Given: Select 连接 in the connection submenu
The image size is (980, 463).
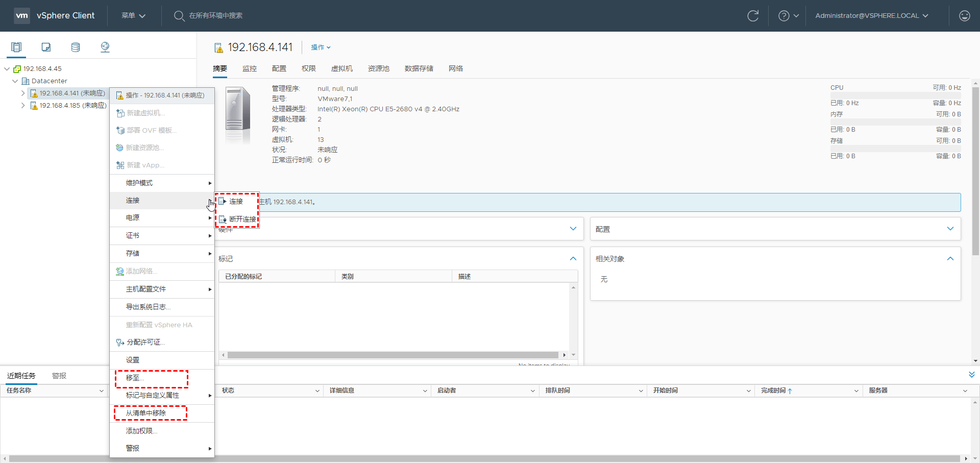Looking at the screenshot, I should coord(237,202).
